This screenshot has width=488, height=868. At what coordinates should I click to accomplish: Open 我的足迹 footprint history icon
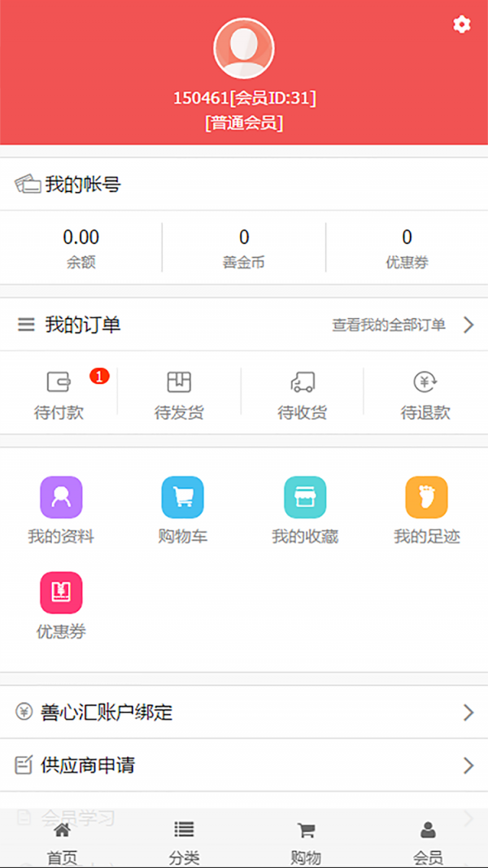(427, 497)
